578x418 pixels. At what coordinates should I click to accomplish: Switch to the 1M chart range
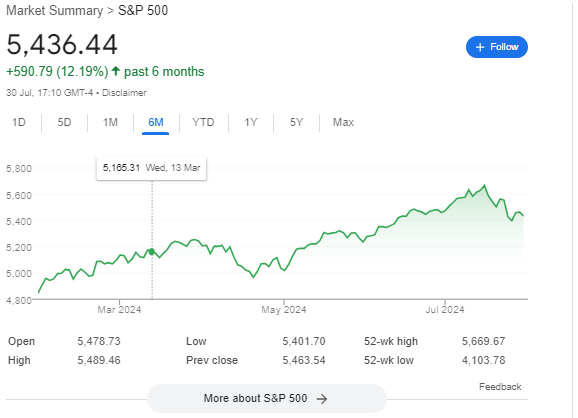point(110,122)
